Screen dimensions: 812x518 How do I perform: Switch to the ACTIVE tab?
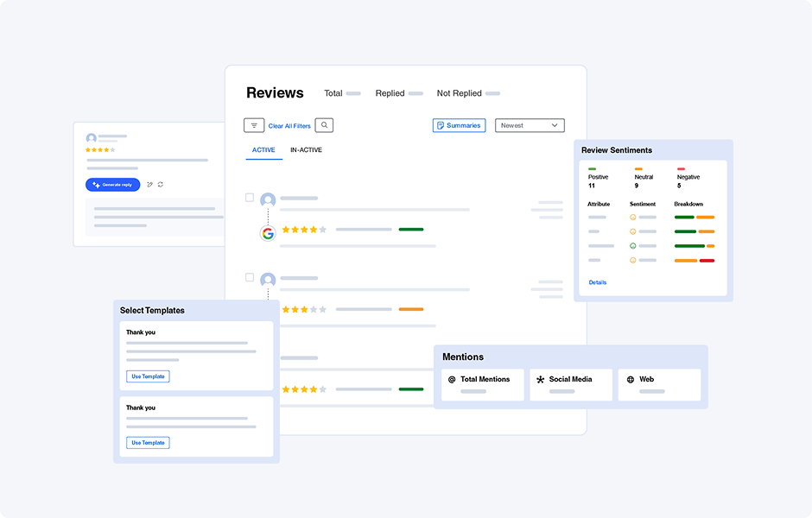pos(263,150)
